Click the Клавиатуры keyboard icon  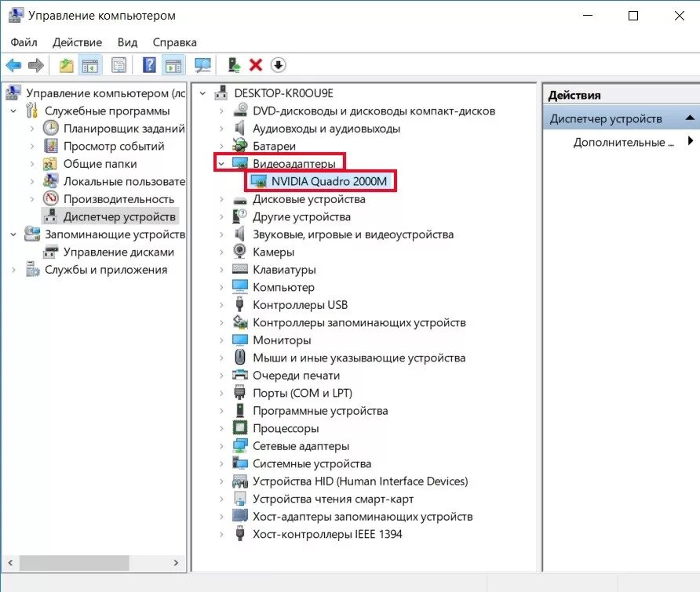pyautogui.click(x=239, y=269)
